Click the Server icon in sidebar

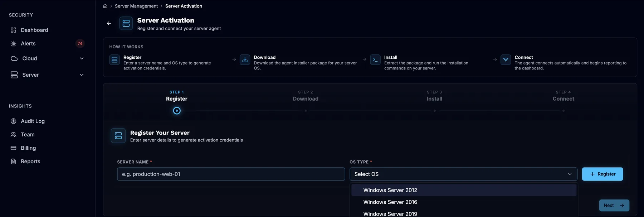coord(14,75)
